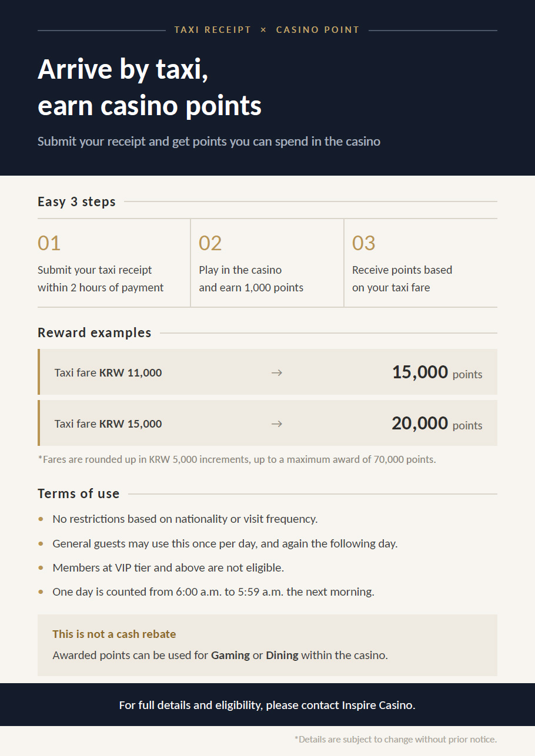Click the 'Easy 3 steps' section heading
Viewport: 535px width, 756px height.
tap(76, 201)
